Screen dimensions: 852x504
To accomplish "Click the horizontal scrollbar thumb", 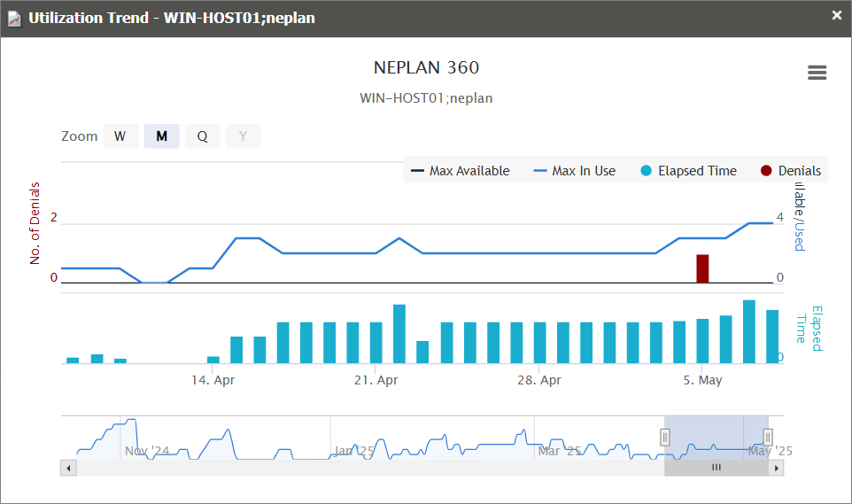I will [x=716, y=468].
